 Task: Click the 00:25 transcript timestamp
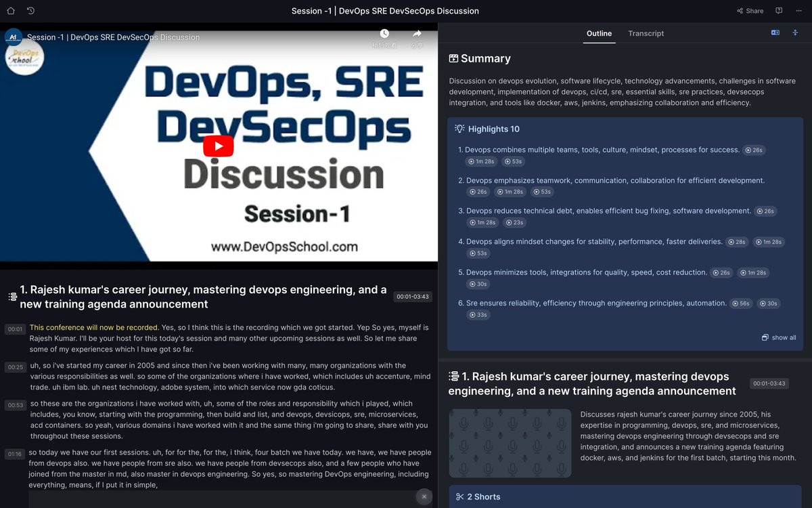click(15, 367)
